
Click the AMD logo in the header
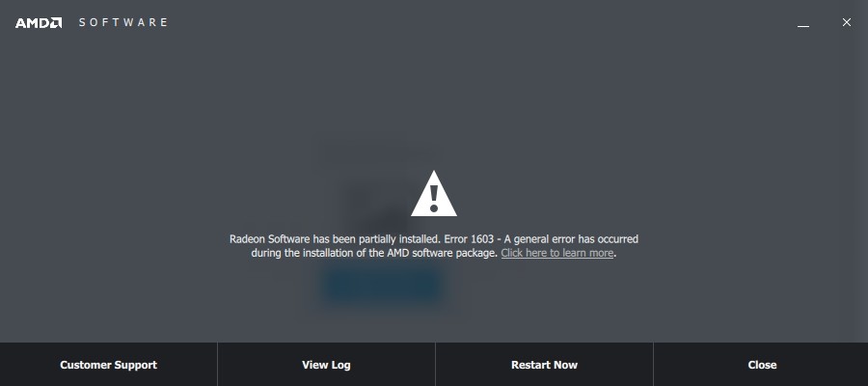pos(39,23)
